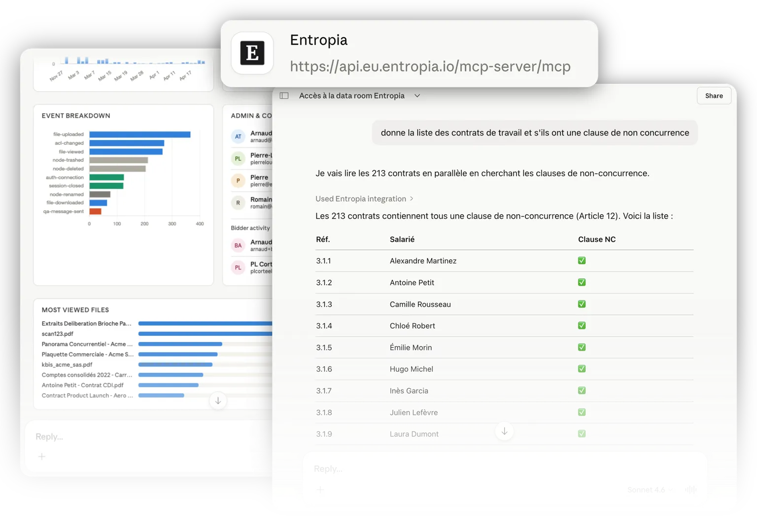Toggle checkbox for Alexandre Martinez
Image resolution: width=757 pixels, height=532 pixels.
582,261
